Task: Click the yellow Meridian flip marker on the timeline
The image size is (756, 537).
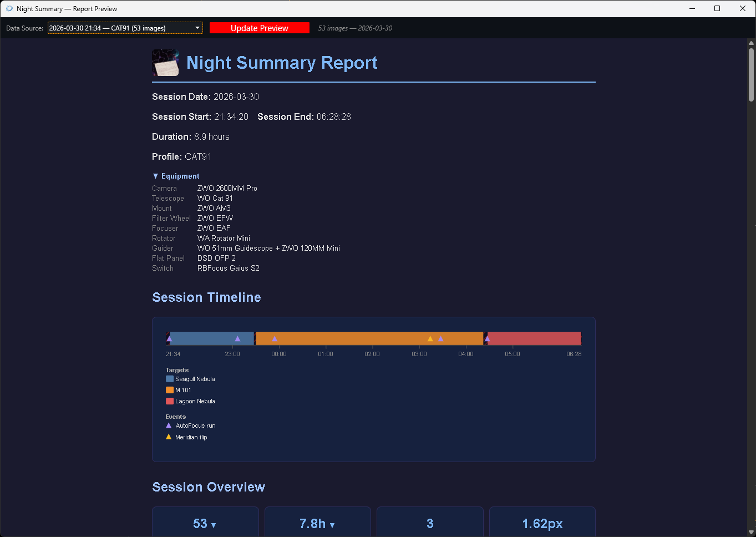Action: point(430,337)
